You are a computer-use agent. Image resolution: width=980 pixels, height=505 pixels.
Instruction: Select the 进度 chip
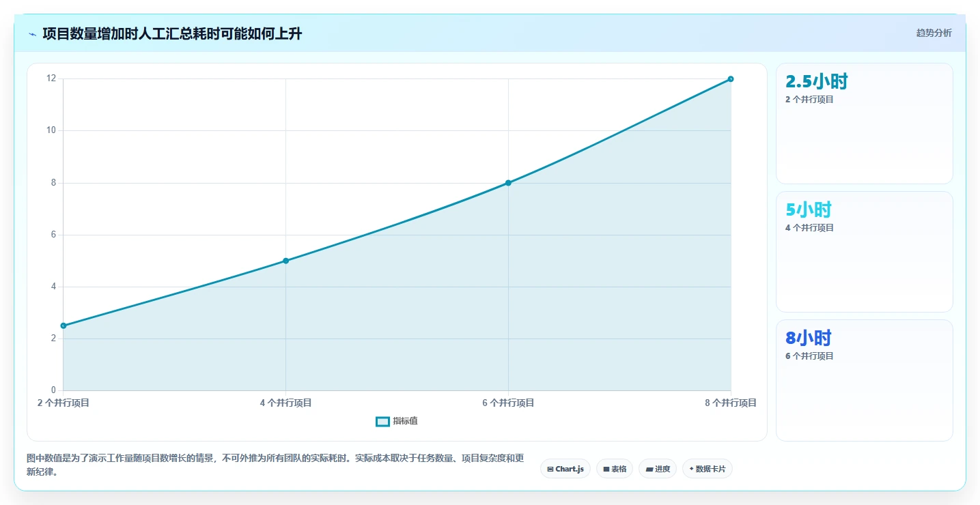658,469
